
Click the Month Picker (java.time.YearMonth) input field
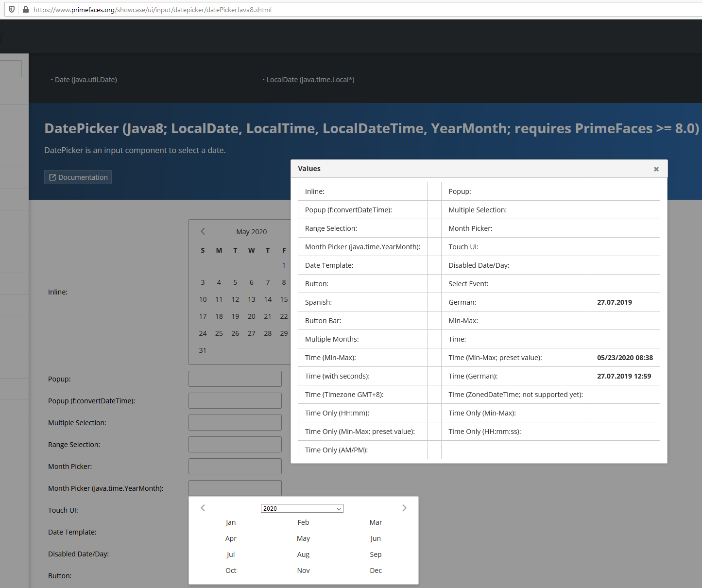click(x=235, y=488)
